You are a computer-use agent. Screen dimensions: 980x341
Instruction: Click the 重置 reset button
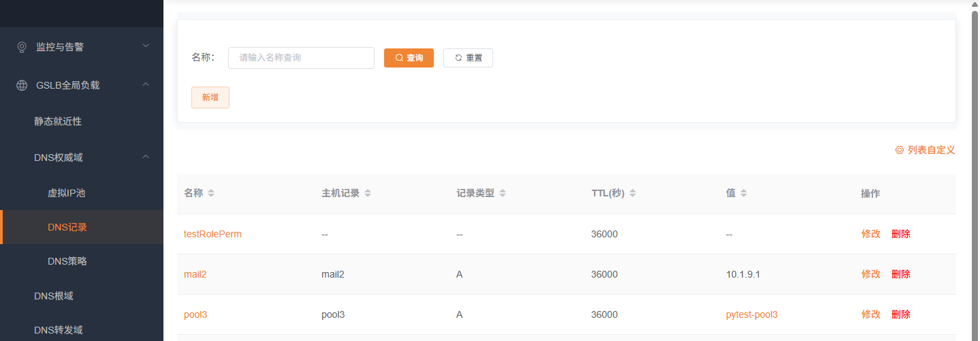[x=468, y=58]
